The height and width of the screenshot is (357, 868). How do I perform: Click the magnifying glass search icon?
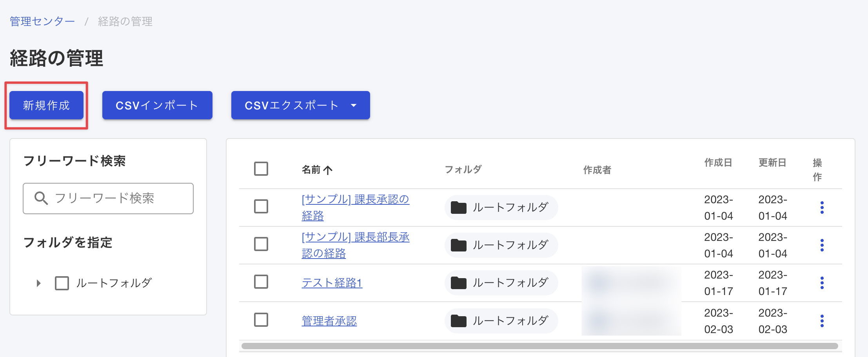[42, 198]
